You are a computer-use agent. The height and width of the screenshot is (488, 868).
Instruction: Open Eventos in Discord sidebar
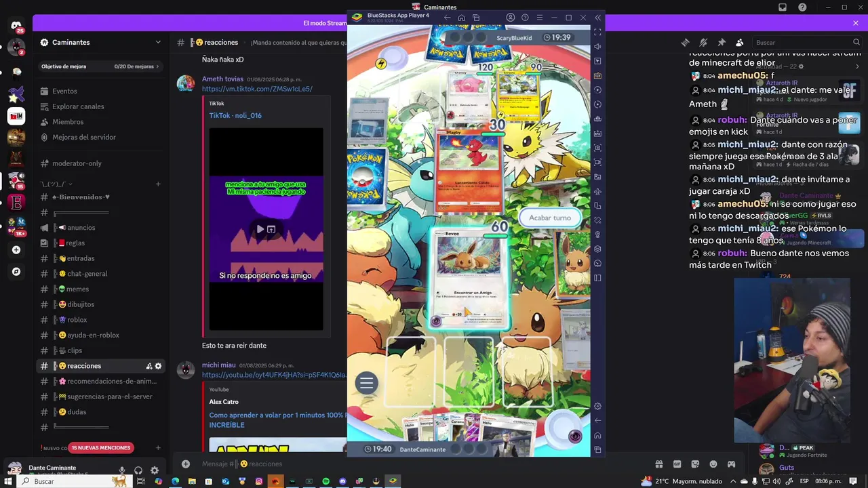click(100, 91)
